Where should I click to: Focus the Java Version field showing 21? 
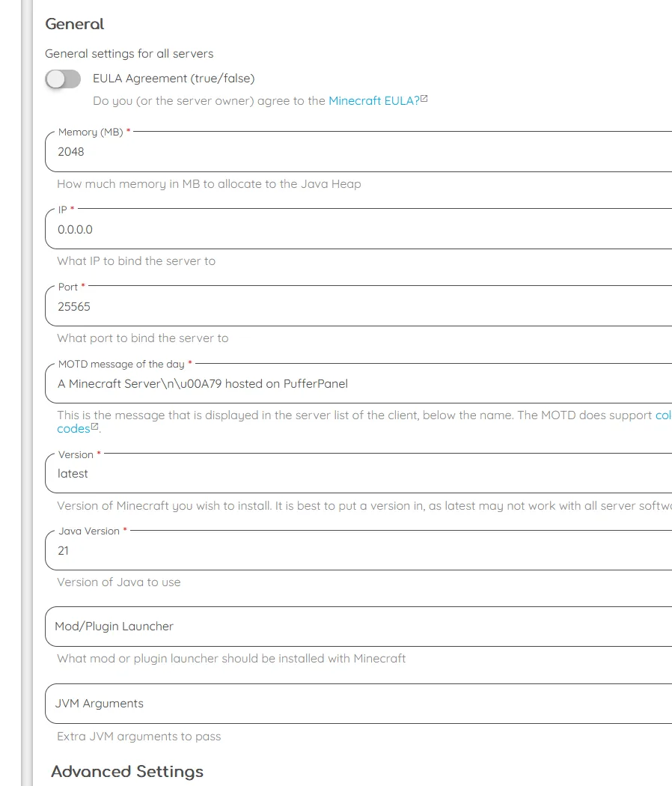tap(359, 551)
